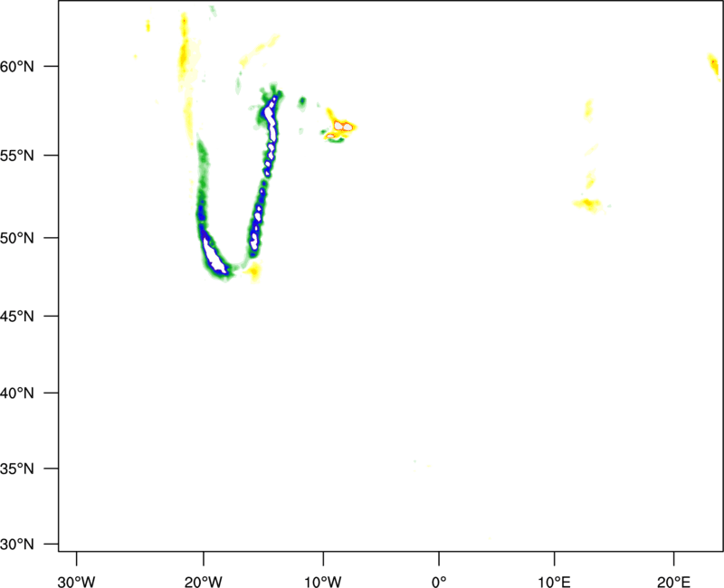Image resolution: width=724 pixels, height=588 pixels.
Task: Click the yellow patch near 60°N 23°E
Action: (713, 64)
